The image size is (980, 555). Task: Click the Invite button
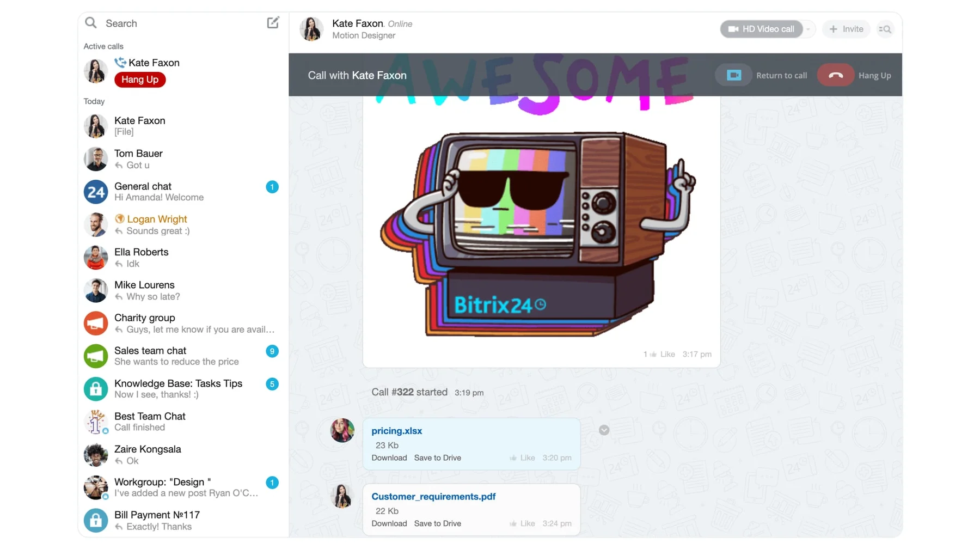click(846, 29)
